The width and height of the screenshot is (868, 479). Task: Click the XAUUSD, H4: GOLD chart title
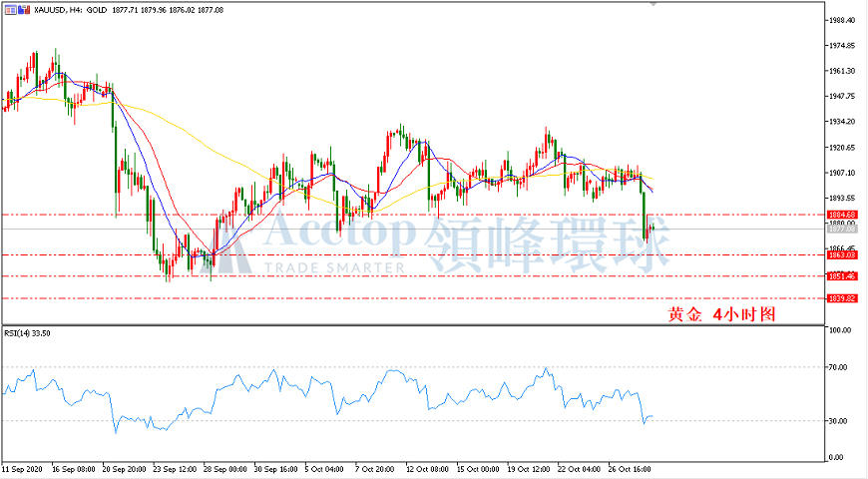(x=70, y=10)
